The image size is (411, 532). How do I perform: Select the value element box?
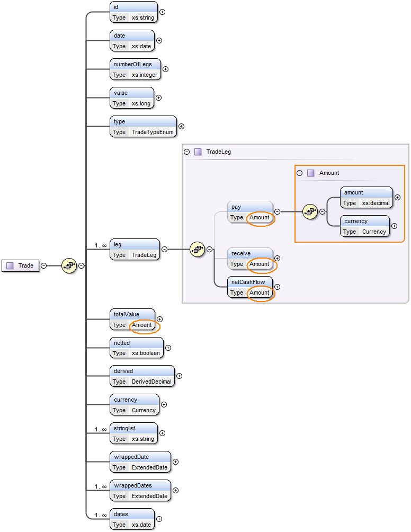(131, 97)
